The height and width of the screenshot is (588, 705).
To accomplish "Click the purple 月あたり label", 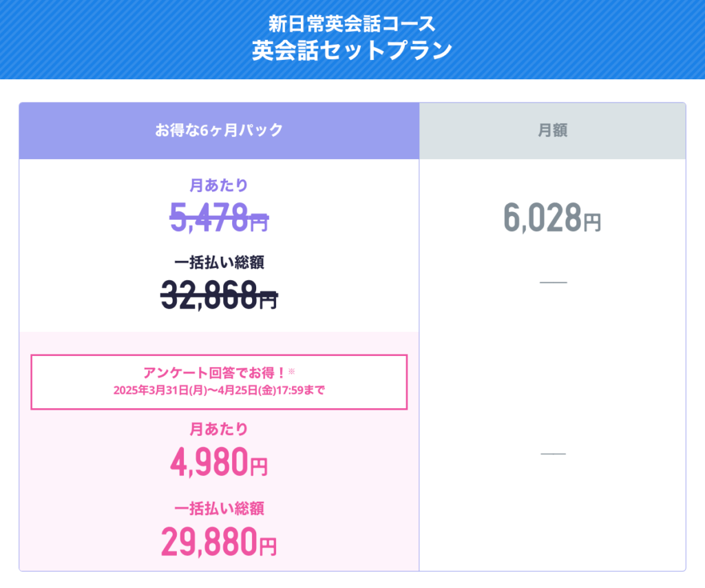I will tap(219, 185).
